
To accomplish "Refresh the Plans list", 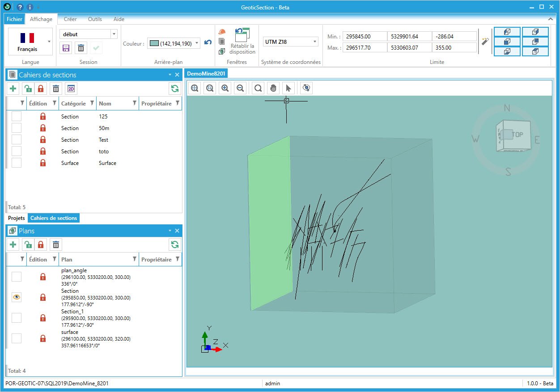I will click(x=175, y=244).
